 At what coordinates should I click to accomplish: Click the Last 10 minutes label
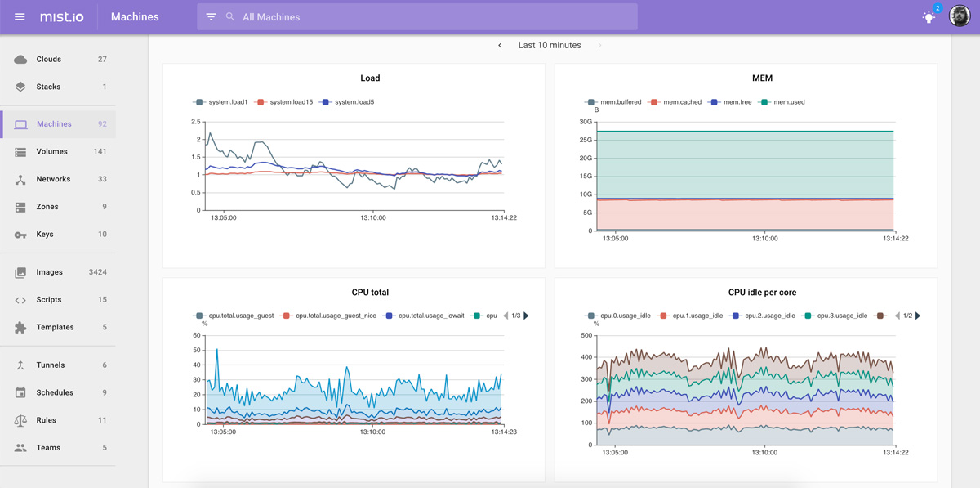(550, 46)
